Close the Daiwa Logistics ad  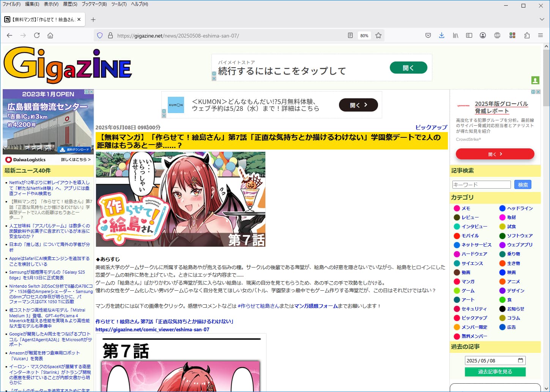tap(91, 92)
